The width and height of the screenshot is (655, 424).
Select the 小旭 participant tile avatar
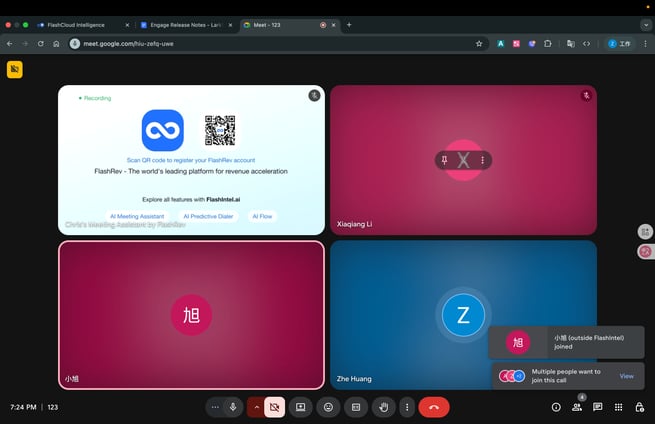[x=191, y=315]
